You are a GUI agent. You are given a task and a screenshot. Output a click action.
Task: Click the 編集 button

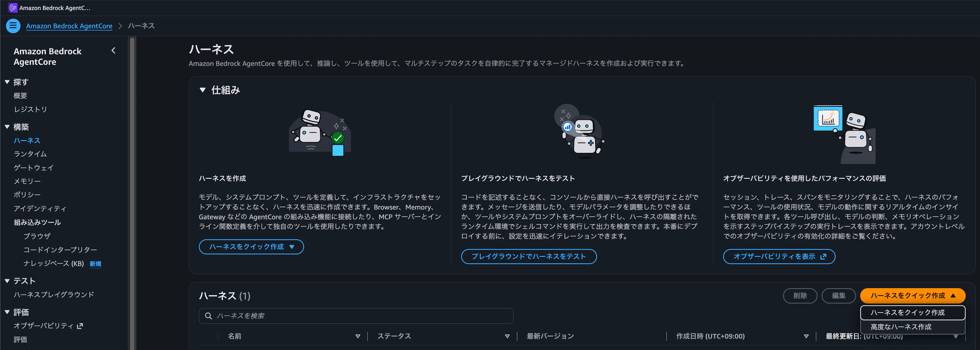839,295
